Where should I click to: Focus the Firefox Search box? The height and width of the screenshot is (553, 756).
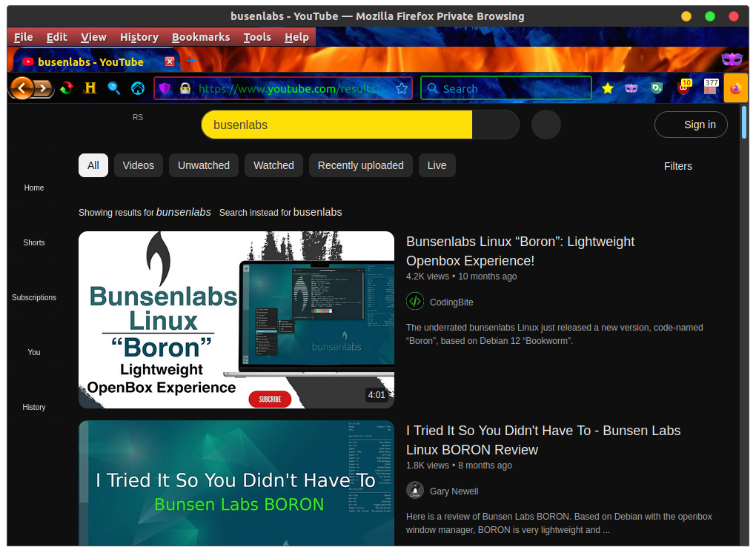pos(506,88)
